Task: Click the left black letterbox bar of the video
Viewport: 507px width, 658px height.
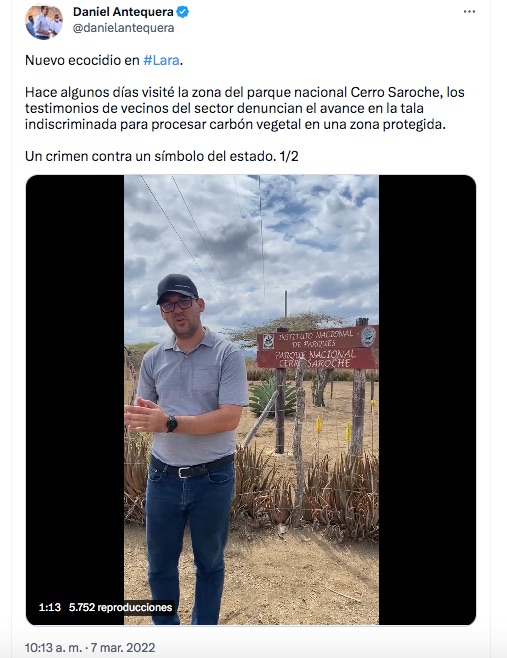Action: click(x=75, y=400)
